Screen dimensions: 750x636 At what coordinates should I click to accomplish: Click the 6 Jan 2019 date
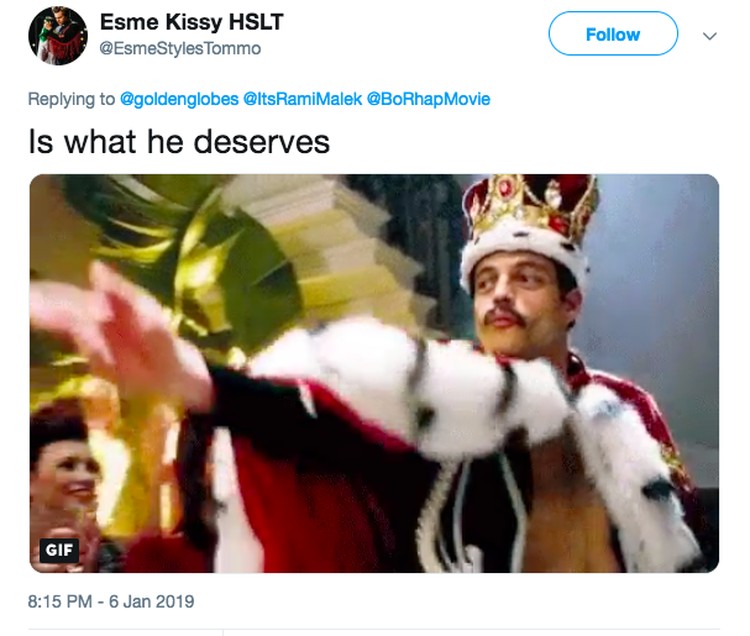151,601
